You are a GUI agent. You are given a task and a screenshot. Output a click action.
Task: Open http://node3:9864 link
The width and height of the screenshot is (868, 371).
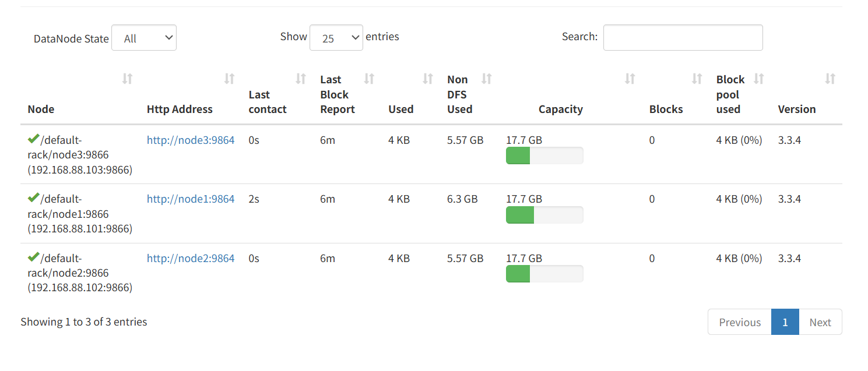[x=191, y=140]
